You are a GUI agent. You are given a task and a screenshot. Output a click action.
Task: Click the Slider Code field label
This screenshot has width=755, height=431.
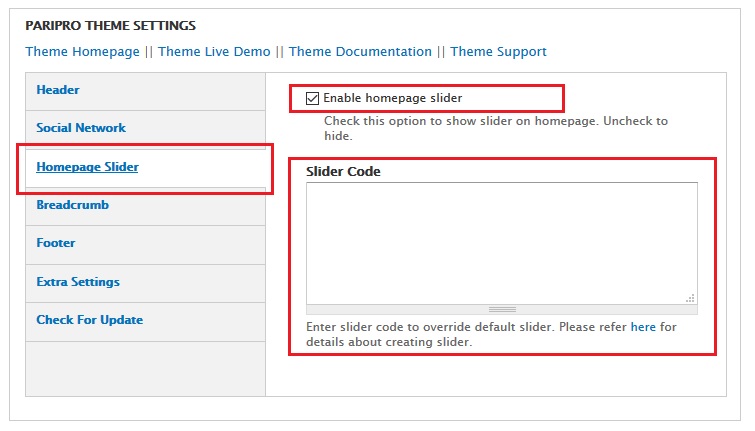pos(343,172)
